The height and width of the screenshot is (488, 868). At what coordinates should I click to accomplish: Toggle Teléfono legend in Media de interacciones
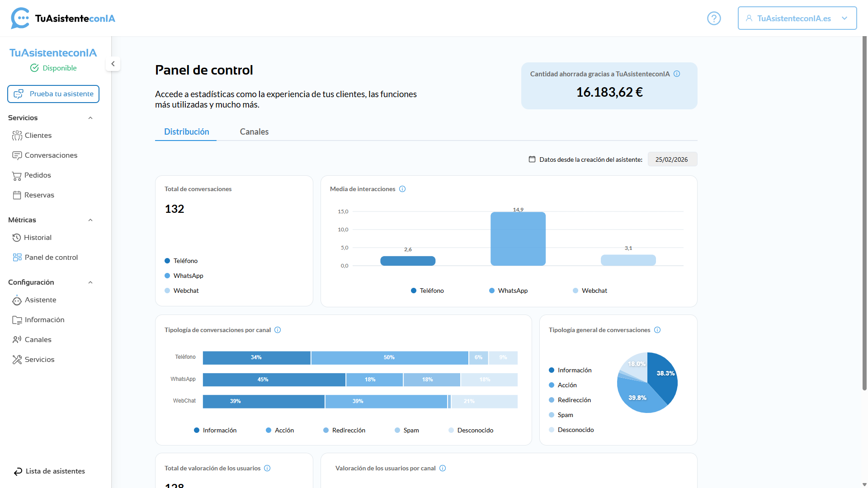[427, 291]
